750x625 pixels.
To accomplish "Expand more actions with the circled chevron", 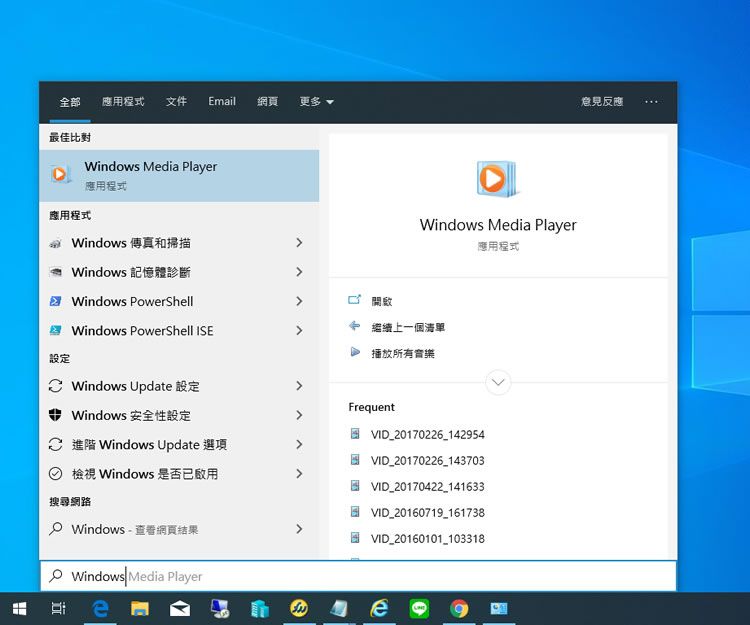I will [x=497, y=382].
